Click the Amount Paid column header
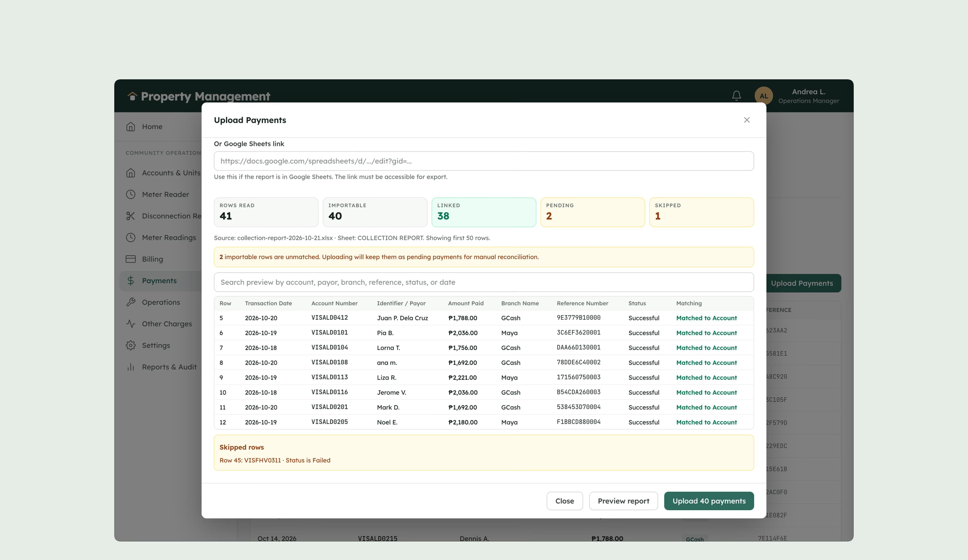This screenshot has width=968, height=560. point(466,303)
